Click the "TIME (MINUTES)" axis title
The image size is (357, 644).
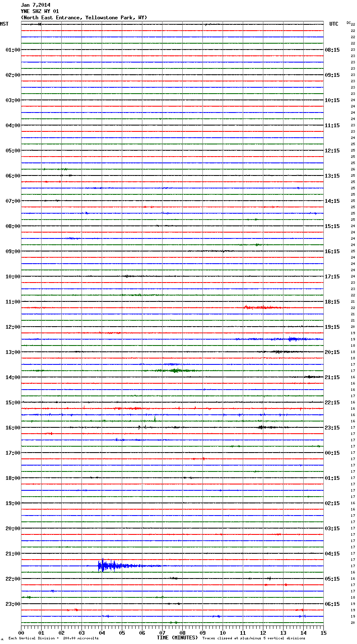[x=177, y=638]
